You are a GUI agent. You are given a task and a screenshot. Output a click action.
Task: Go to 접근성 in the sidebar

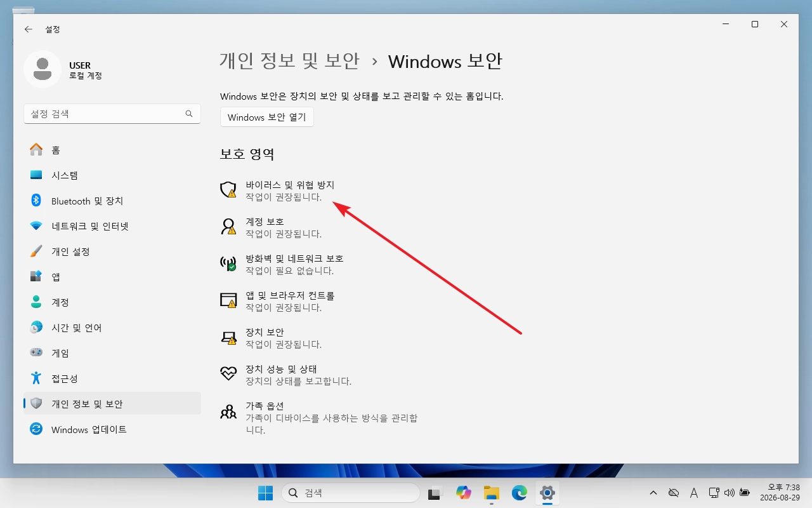coord(112,378)
